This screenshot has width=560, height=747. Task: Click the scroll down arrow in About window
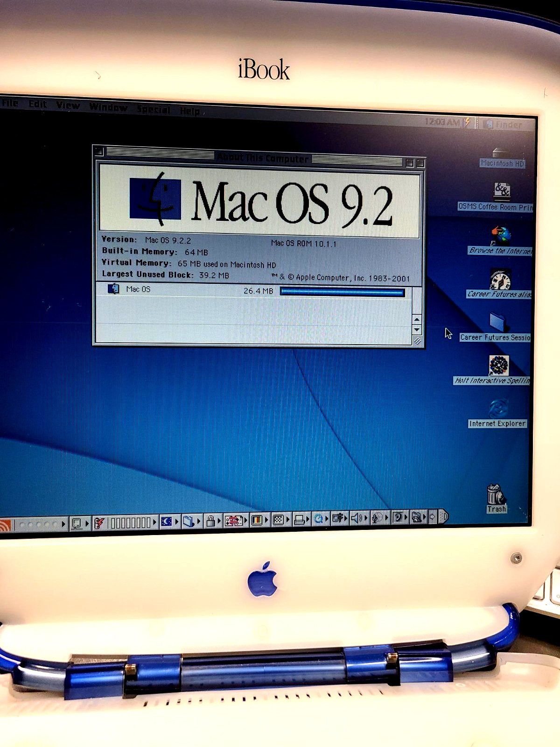tap(417, 330)
